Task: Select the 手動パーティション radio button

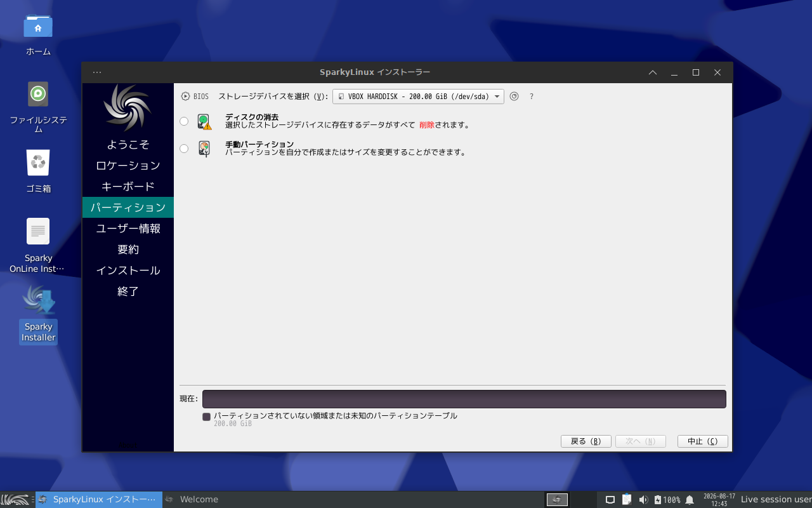Action: click(184, 149)
